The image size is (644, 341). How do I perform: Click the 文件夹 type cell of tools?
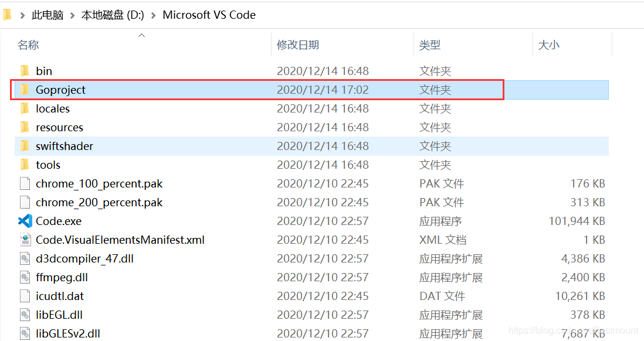(x=435, y=165)
